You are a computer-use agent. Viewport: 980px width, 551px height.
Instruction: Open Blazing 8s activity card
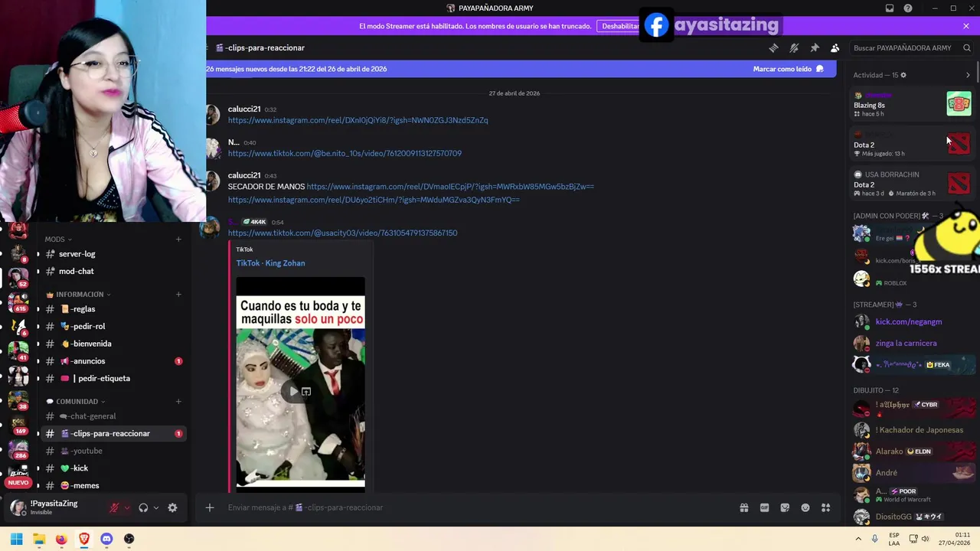[912, 104]
